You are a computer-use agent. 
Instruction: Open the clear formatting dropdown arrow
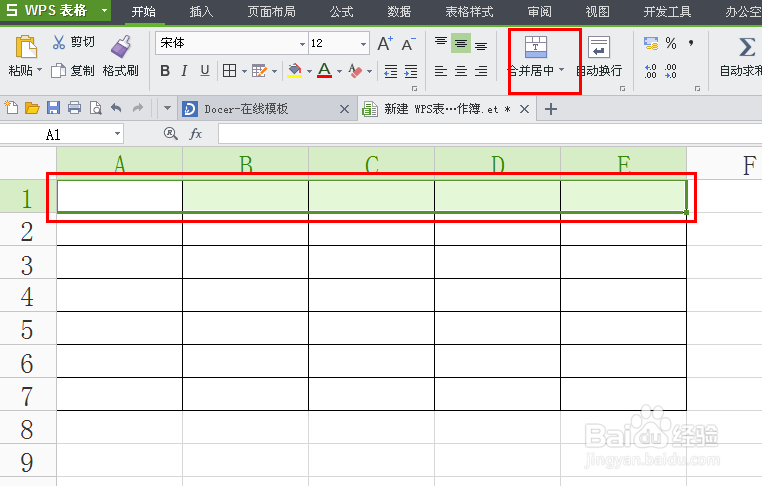[369, 71]
